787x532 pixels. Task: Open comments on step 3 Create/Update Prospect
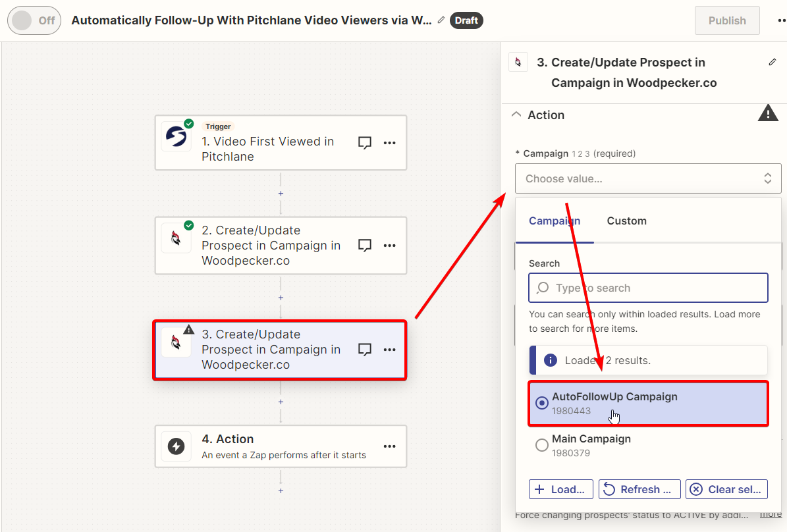point(365,350)
